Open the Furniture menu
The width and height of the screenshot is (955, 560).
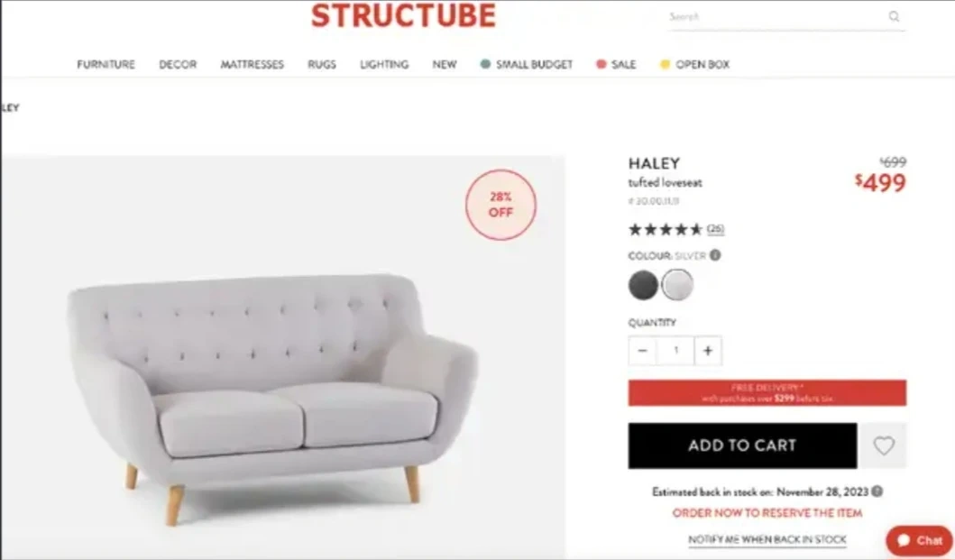point(106,65)
